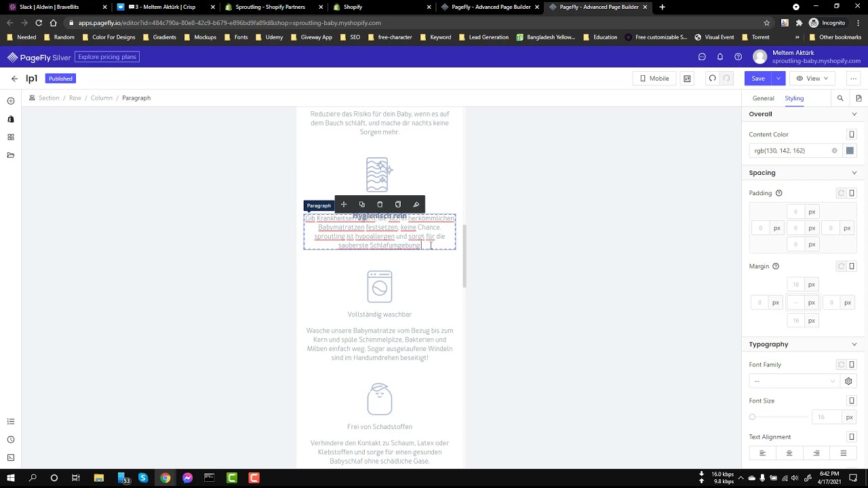
Task: Open the saved sections folder icon in the left sidebar
Action: pyautogui.click(x=11, y=155)
